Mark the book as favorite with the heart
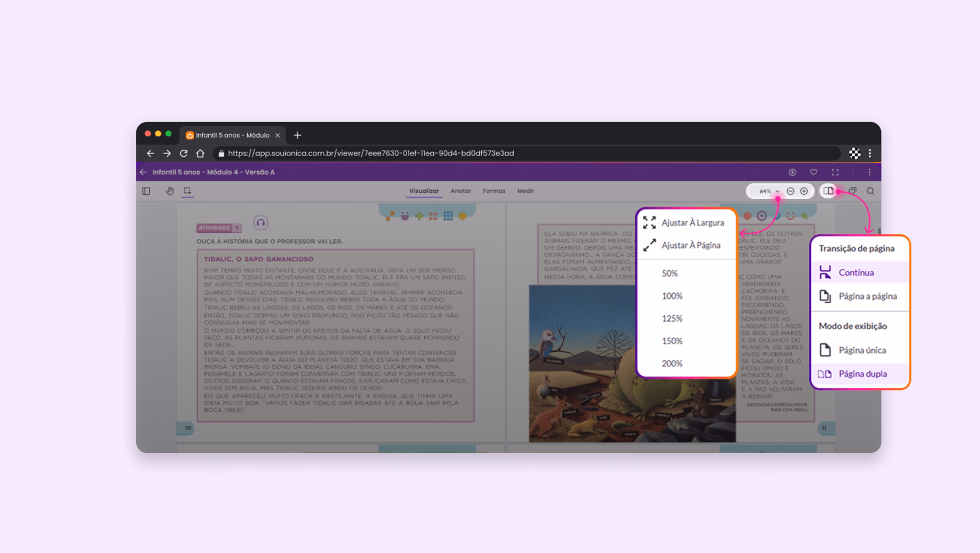The width and height of the screenshot is (980, 553). (814, 172)
